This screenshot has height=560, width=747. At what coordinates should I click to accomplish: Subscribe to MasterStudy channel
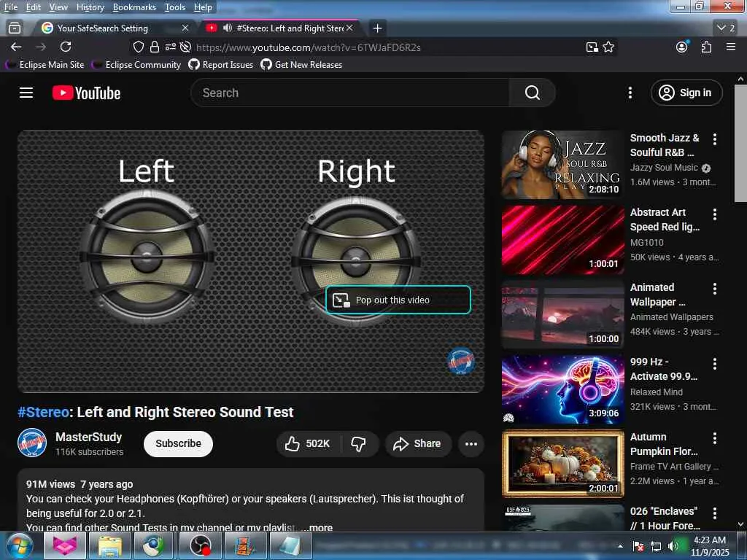coord(178,443)
